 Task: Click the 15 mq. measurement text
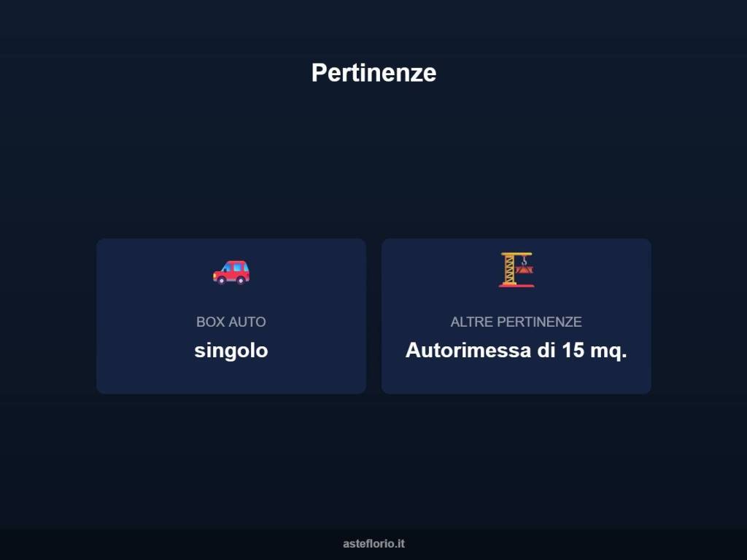[594, 351]
